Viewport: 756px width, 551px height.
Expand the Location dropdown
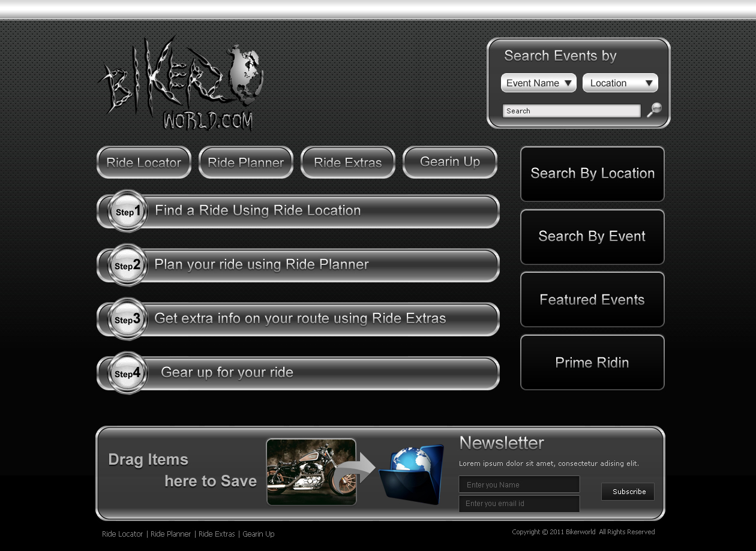[620, 83]
